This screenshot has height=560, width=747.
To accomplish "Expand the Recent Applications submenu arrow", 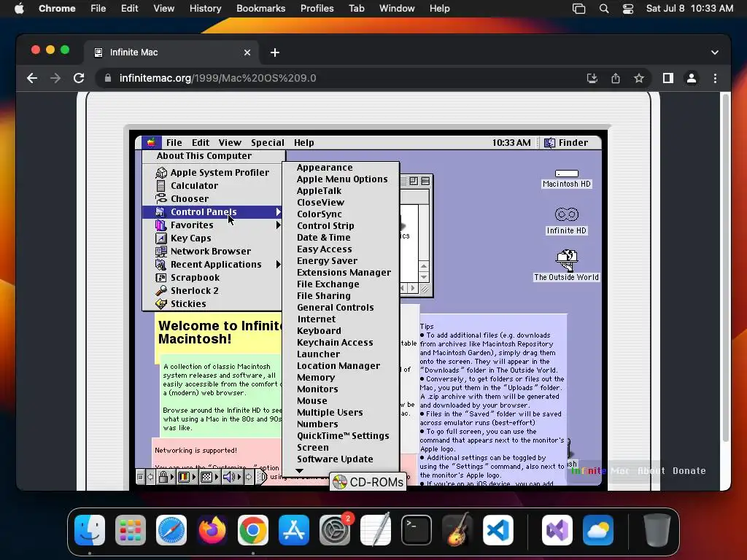I will click(278, 264).
